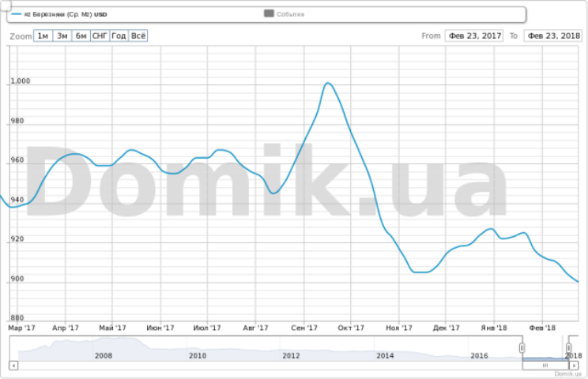Click the navigator scrollbar thumb
Image resolution: width=588 pixels, height=379 pixels.
pos(545,365)
